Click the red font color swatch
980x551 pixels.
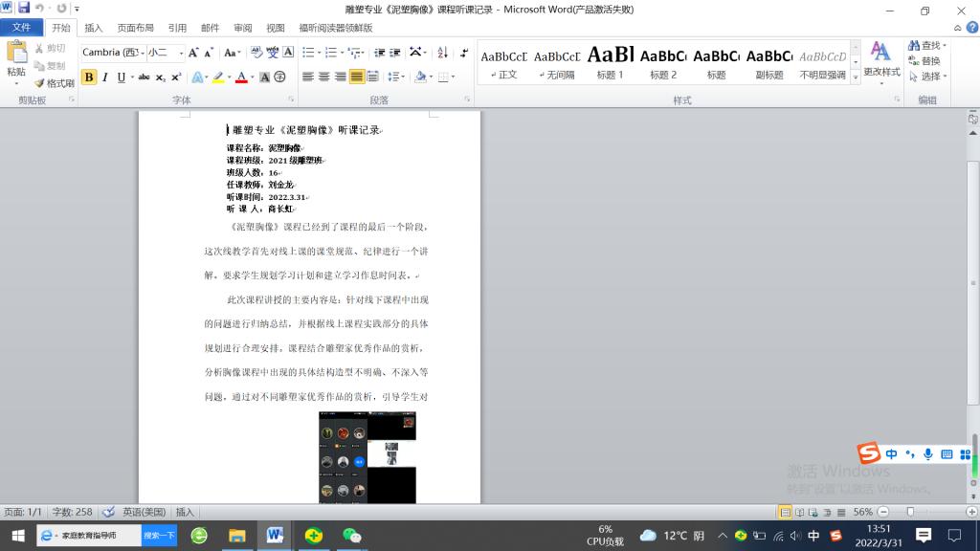pyautogui.click(x=241, y=77)
